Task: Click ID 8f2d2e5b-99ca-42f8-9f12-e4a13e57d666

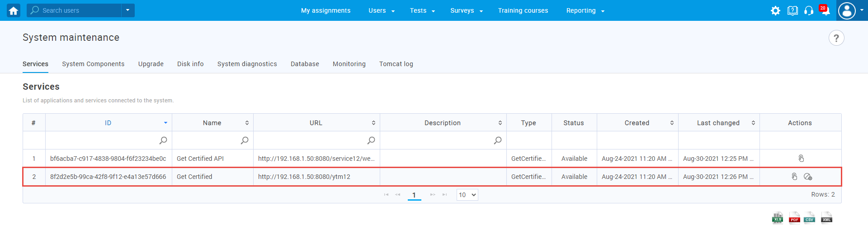Action: (x=108, y=177)
